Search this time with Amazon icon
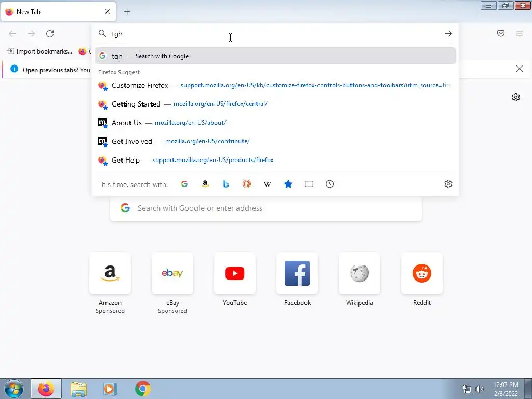The image size is (532, 399). (x=205, y=184)
